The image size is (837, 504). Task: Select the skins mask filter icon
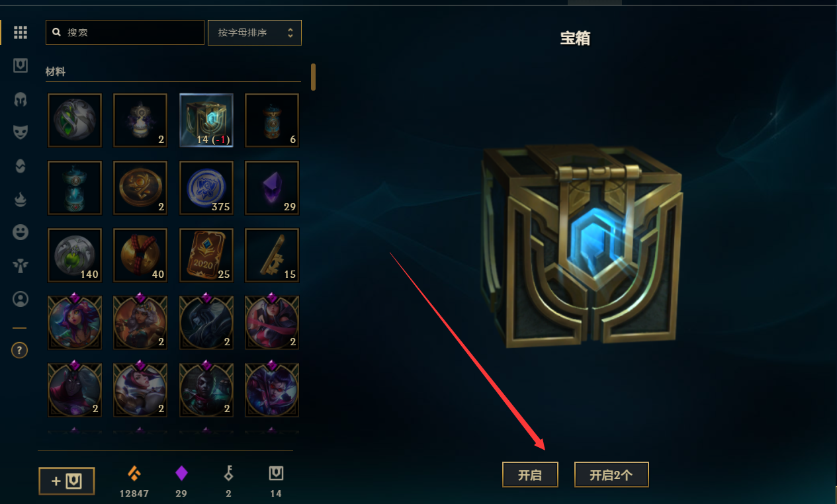click(21, 132)
